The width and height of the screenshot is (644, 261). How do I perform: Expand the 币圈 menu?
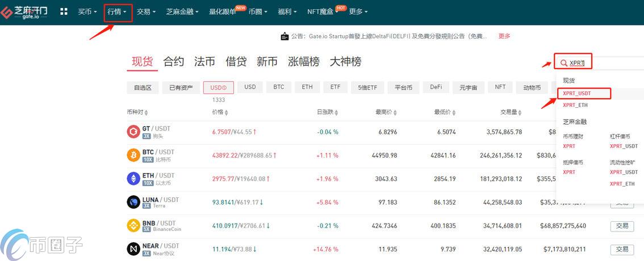[257, 12]
